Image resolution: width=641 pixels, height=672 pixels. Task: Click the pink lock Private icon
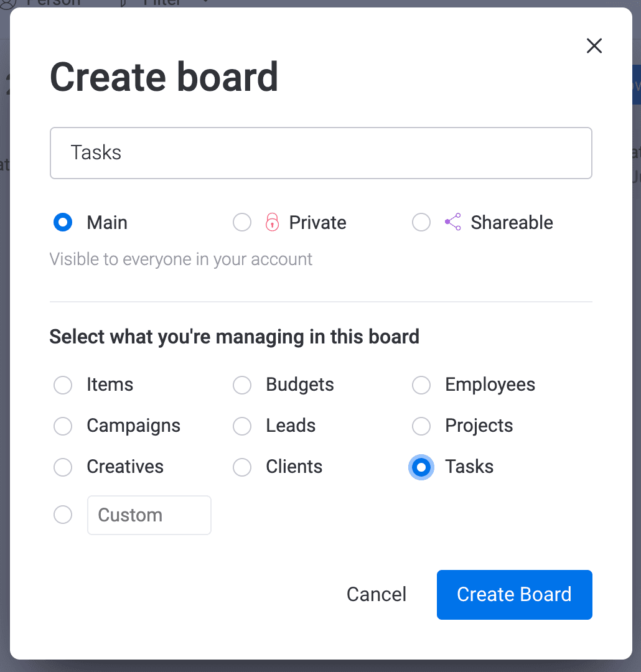pyautogui.click(x=272, y=222)
